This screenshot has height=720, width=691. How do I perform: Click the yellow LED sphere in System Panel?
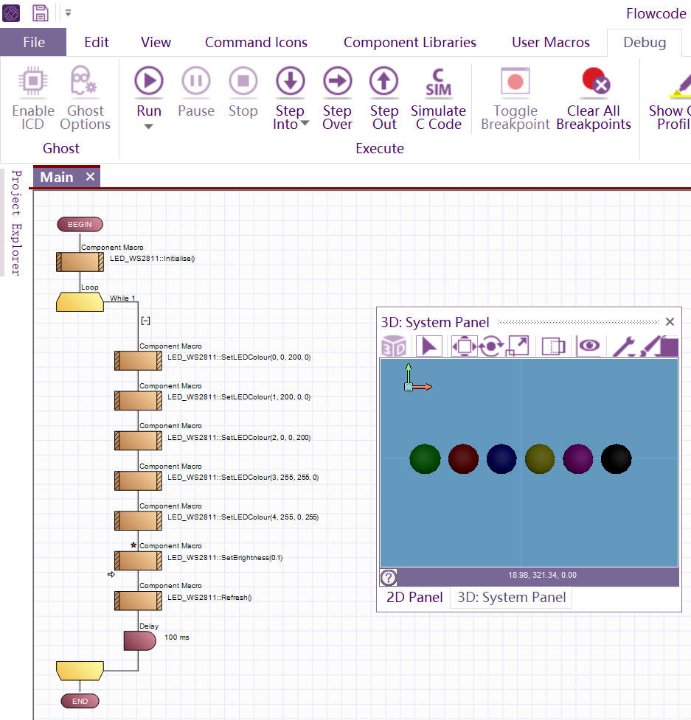click(540, 459)
